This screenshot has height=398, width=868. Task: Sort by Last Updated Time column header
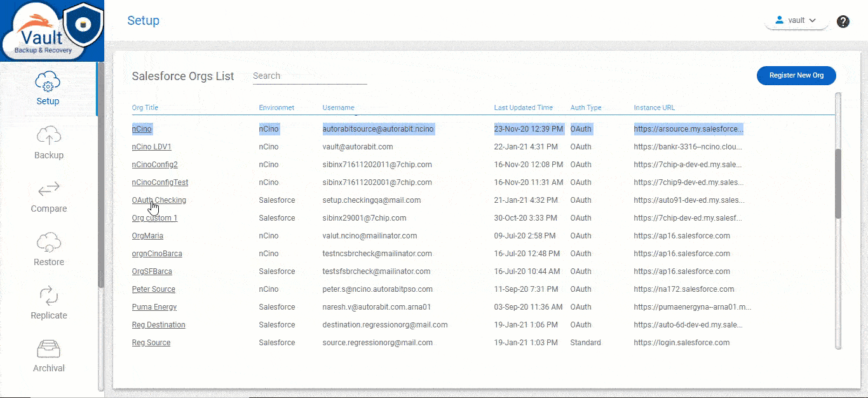(x=524, y=107)
